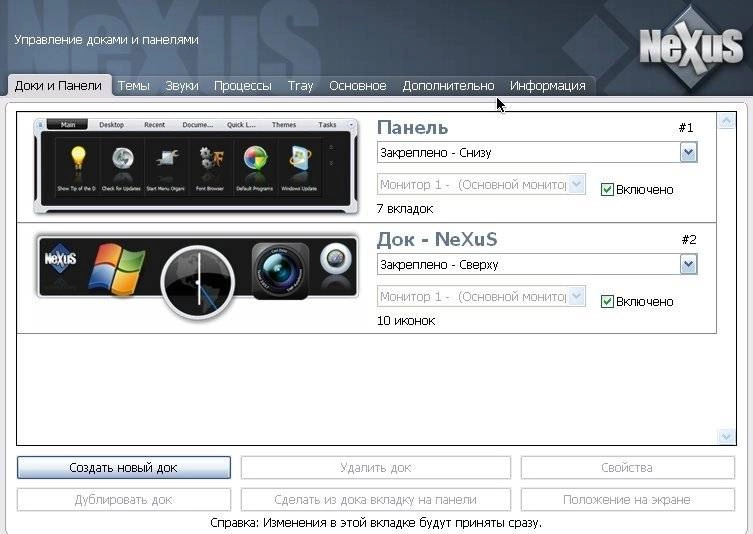Click the Font Browser gears icon

pyautogui.click(x=211, y=158)
